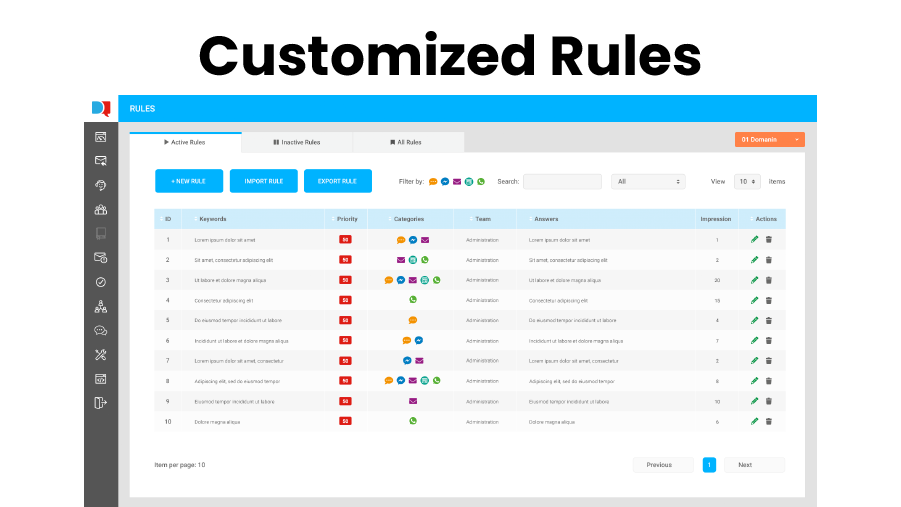901x507 pixels.
Task: Filter rules by purple email icon
Action: pyautogui.click(x=457, y=182)
